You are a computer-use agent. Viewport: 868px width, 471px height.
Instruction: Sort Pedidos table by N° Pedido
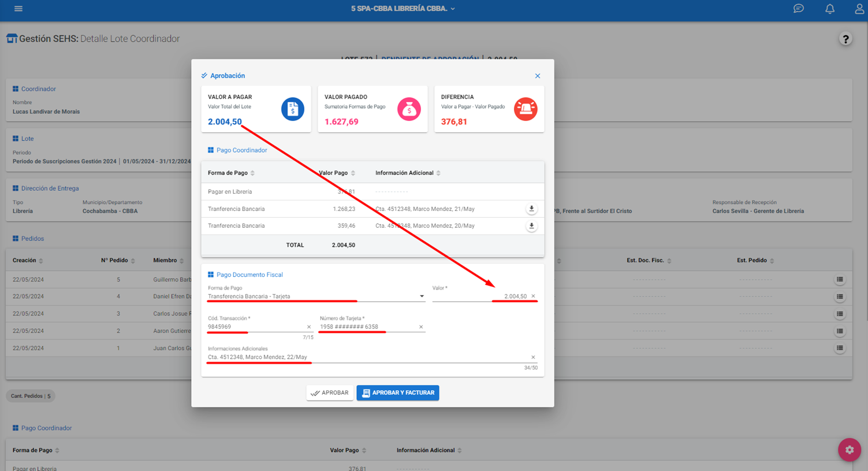118,261
